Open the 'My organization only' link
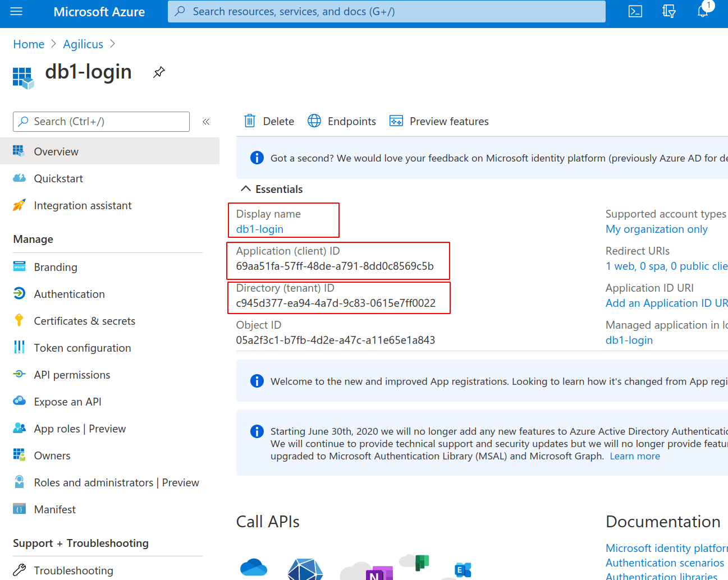Image resolution: width=728 pixels, height=580 pixels. 656,229
